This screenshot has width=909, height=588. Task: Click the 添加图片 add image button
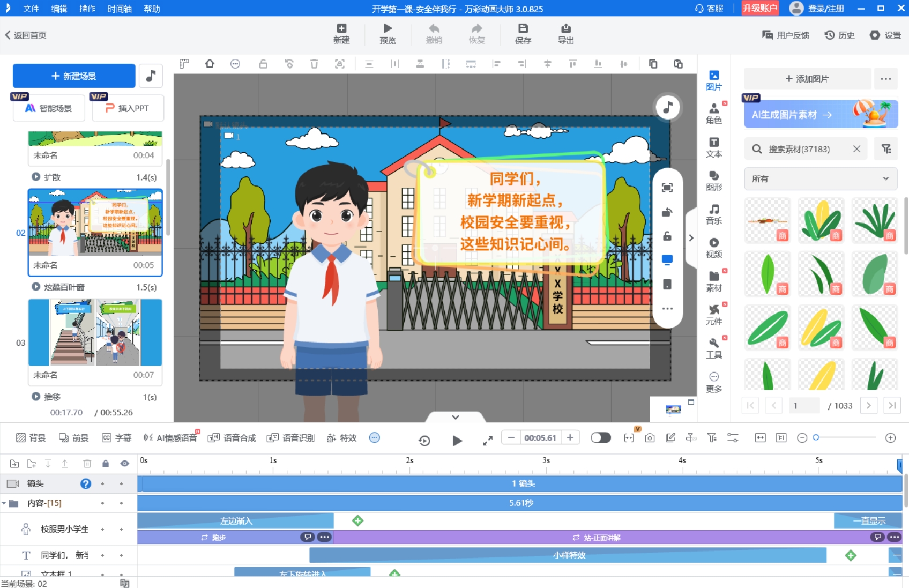pyautogui.click(x=807, y=78)
